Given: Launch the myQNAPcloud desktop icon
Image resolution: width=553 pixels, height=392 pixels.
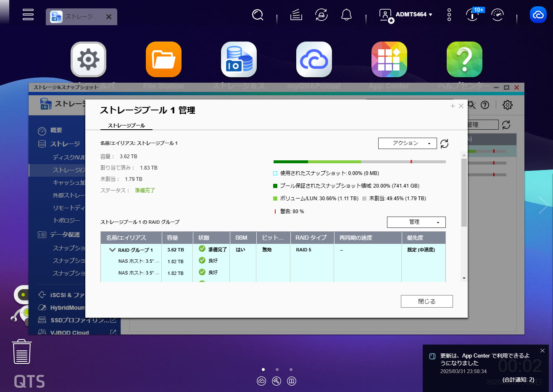Looking at the screenshot, I should [x=314, y=60].
